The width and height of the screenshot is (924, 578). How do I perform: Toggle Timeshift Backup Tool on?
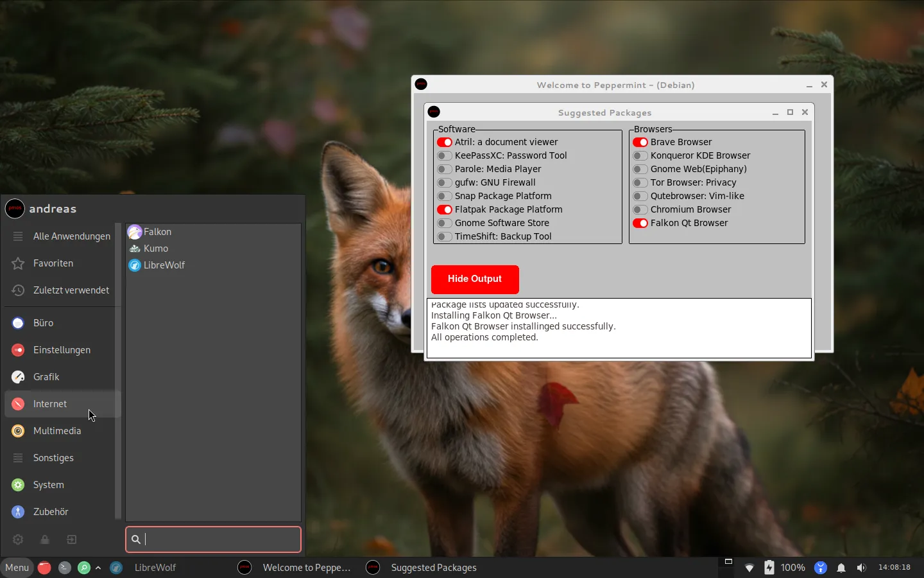444,236
